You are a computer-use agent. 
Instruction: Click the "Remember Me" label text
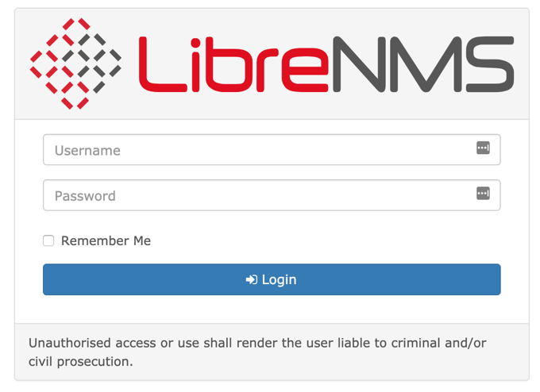click(x=106, y=240)
